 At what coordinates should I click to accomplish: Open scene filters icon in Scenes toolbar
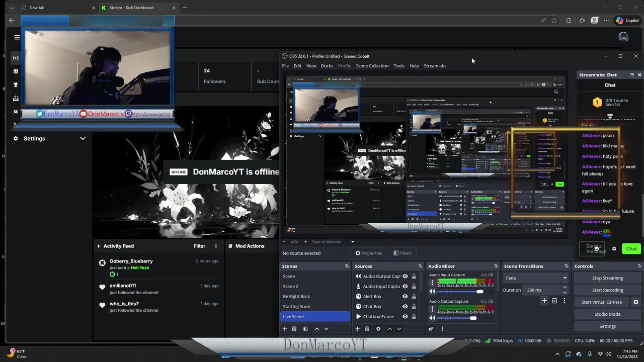[x=305, y=329]
